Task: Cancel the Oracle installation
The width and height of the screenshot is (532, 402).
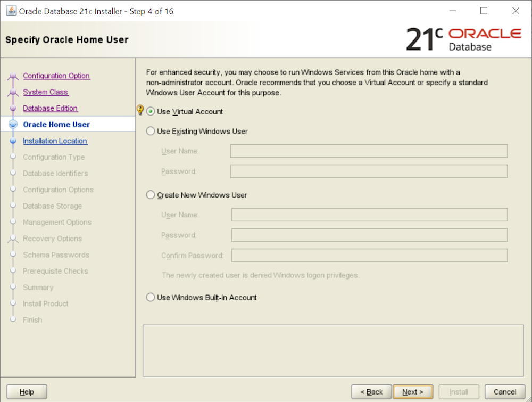Action: (501, 392)
